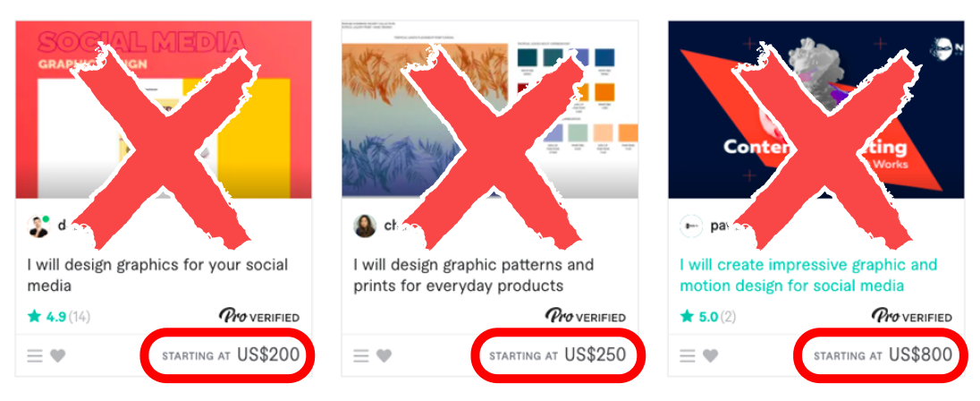Open 'I will create impressive graphic and motion design' link
980x401 pixels.
[808, 276]
